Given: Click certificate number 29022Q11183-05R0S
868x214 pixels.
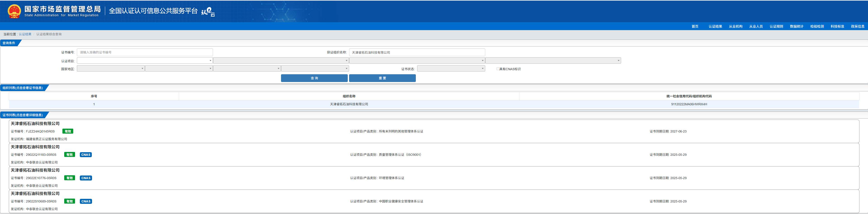Looking at the screenshot, I should click(x=41, y=155).
